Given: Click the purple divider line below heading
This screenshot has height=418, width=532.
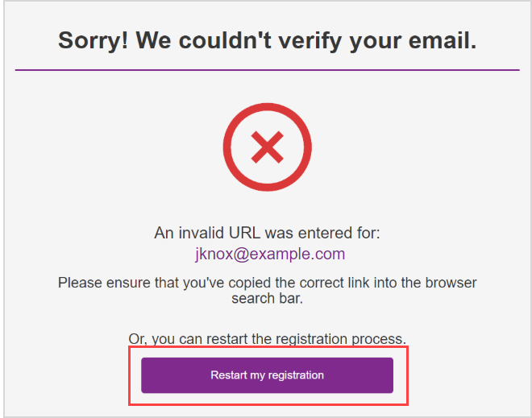Looking at the screenshot, I should pyautogui.click(x=267, y=70).
